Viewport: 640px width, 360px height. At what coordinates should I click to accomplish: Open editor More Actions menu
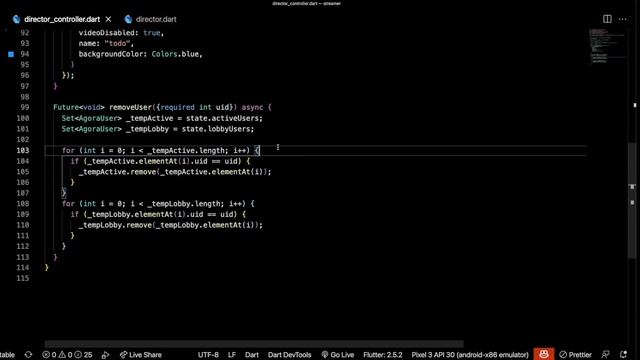pyautogui.click(x=622, y=19)
